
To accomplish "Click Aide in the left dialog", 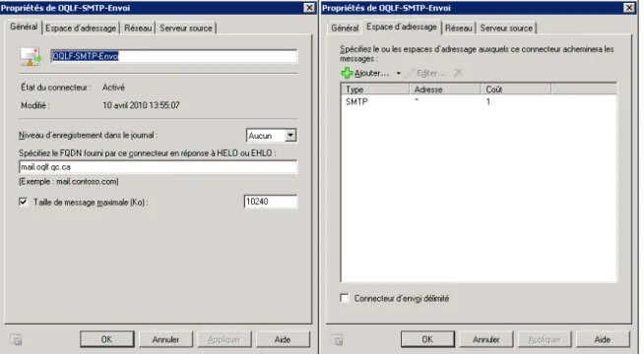I will click(283, 339).
